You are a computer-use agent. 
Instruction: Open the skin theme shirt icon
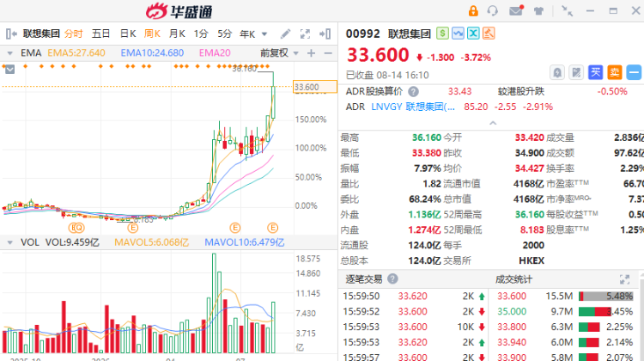(538, 11)
